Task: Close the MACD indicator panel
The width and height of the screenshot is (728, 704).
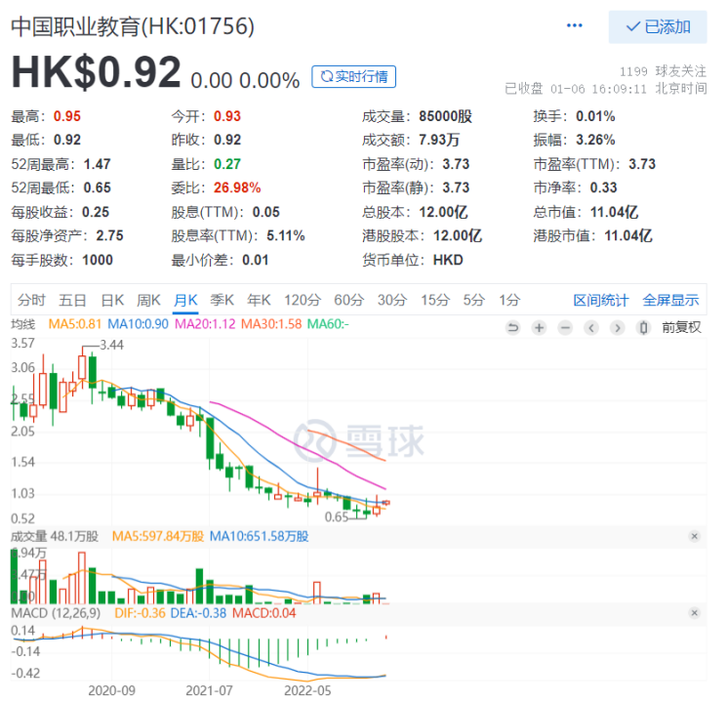Action: (695, 613)
